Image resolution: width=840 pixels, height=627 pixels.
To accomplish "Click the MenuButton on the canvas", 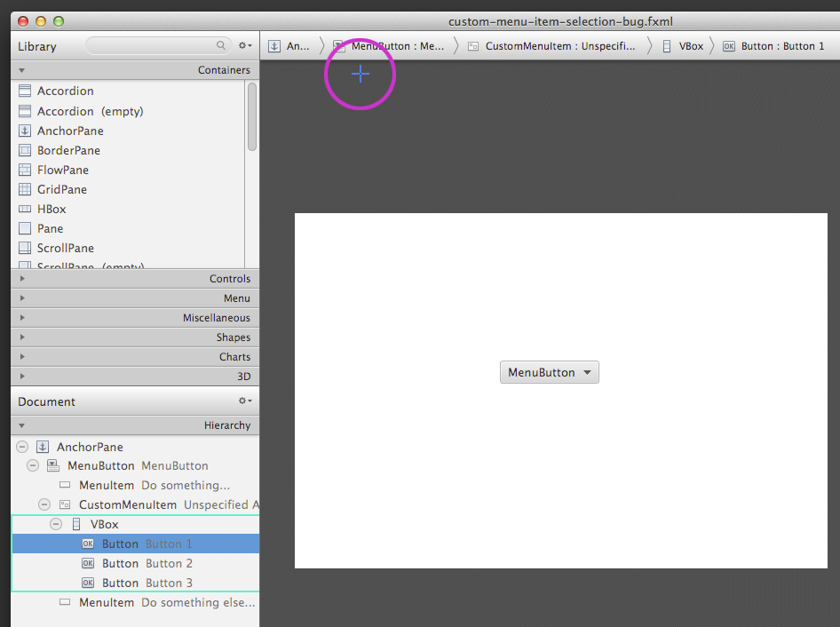I will click(x=549, y=372).
